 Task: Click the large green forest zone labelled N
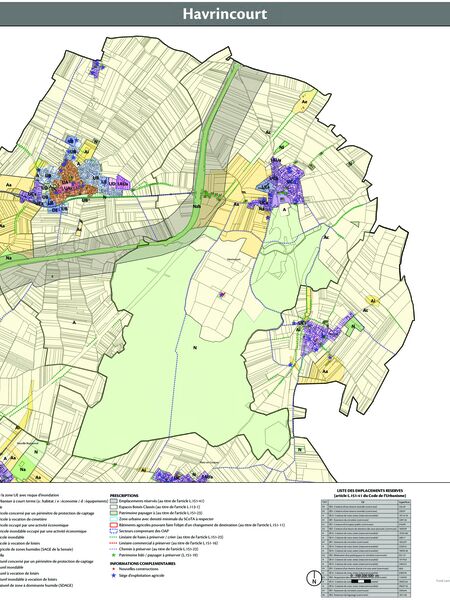195,348
